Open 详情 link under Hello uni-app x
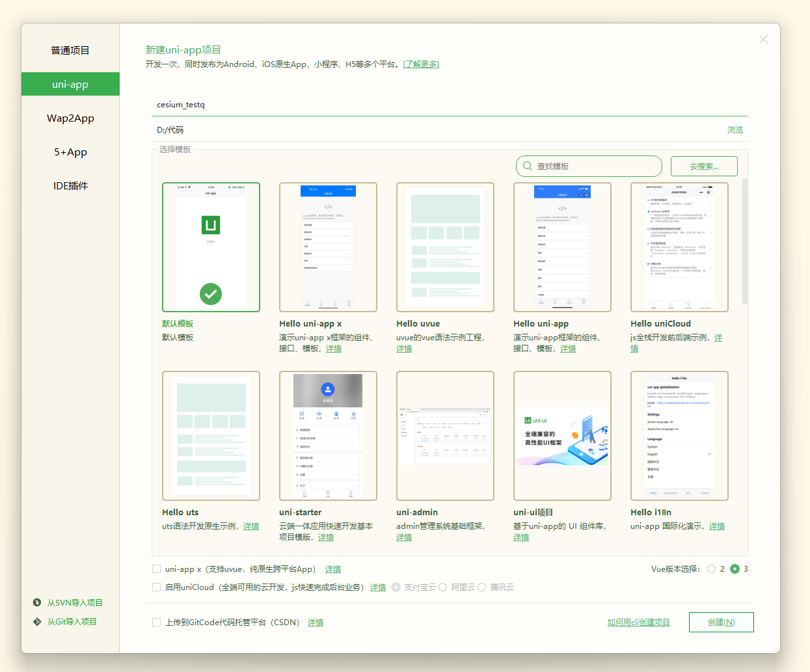The width and height of the screenshot is (810, 672). click(x=334, y=349)
